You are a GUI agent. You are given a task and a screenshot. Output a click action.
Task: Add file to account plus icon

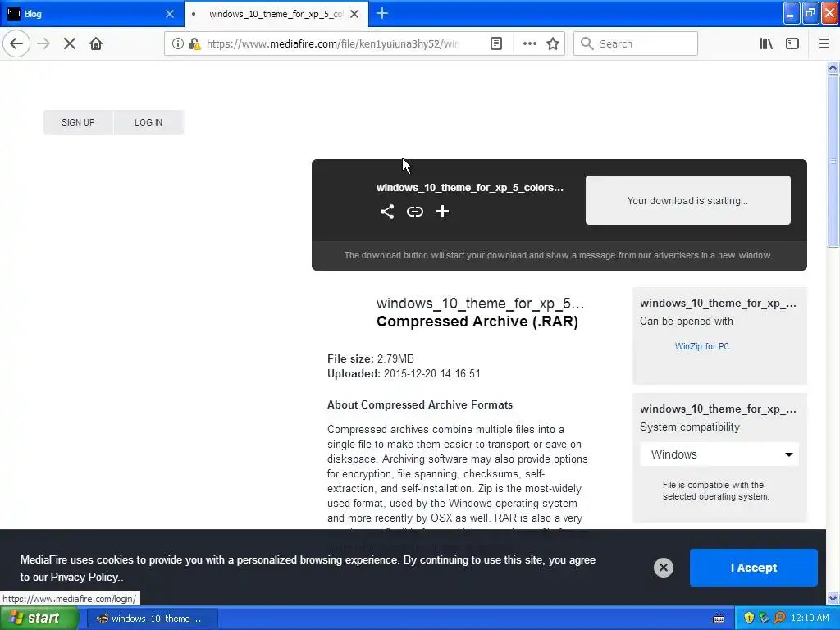442,212
